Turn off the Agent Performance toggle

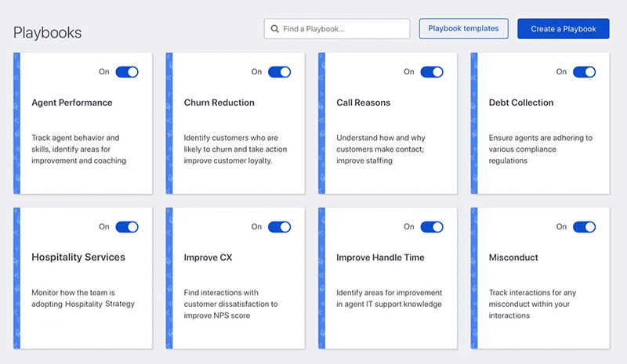pos(127,72)
